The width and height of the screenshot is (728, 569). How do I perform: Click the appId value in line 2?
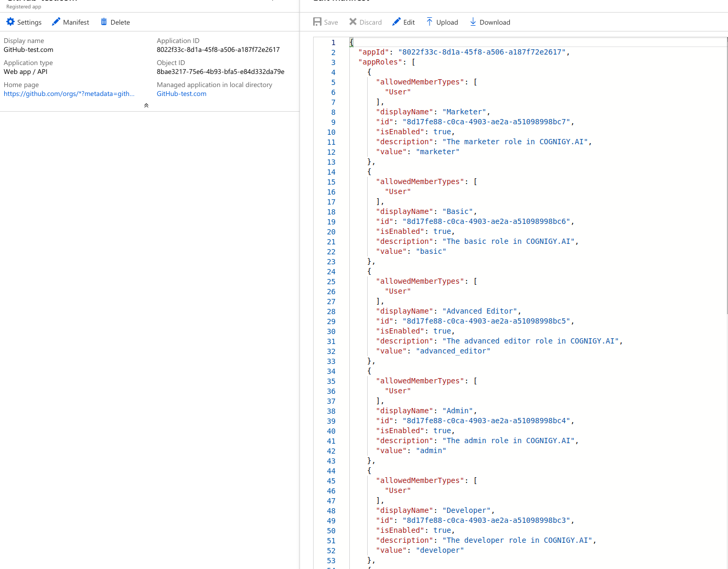(482, 52)
